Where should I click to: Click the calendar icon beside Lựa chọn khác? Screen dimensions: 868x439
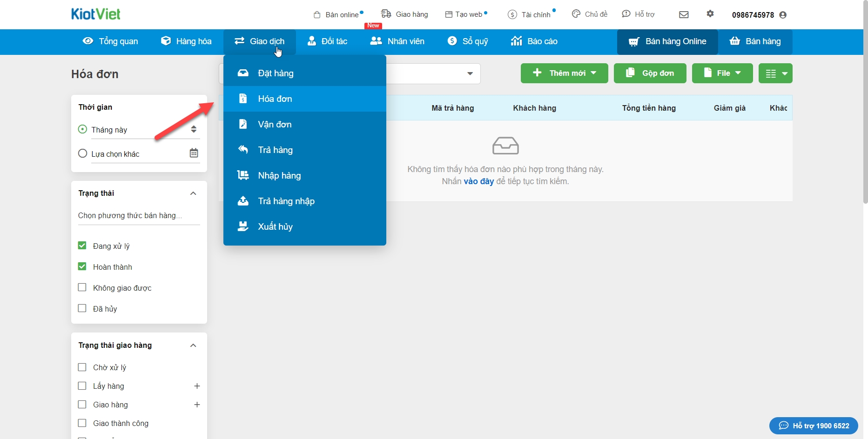pyautogui.click(x=194, y=153)
